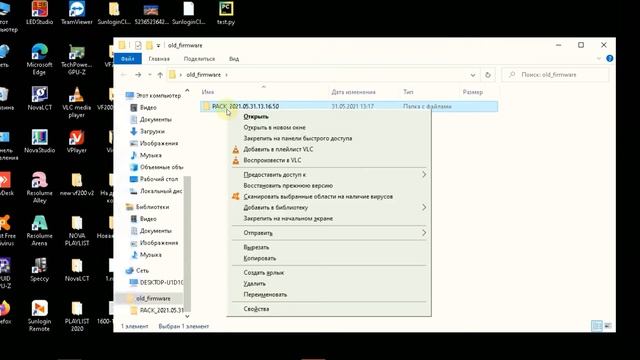
Task: Open NovaLCT folder on desktop
Action: pos(76,270)
